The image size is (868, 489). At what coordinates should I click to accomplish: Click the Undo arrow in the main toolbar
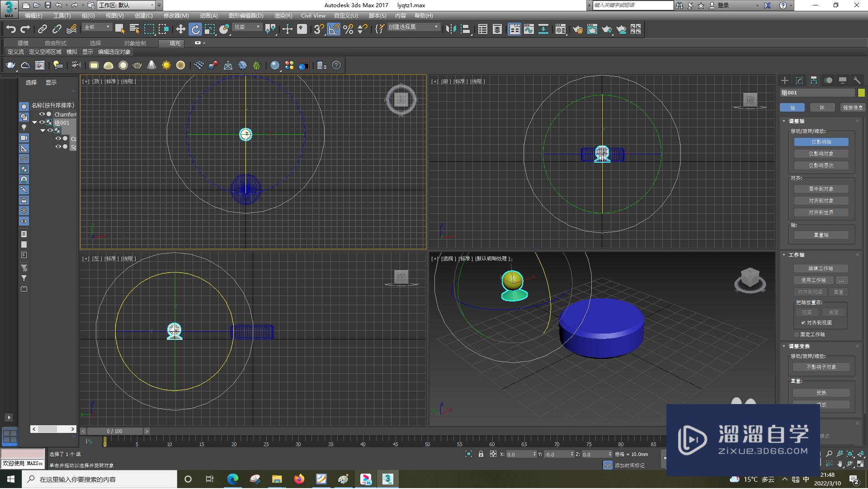[11, 29]
